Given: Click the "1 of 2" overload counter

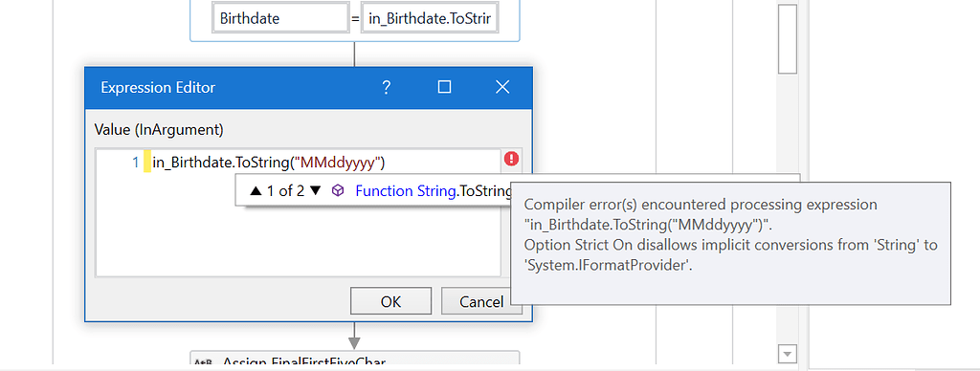Looking at the screenshot, I should pyautogui.click(x=285, y=191).
